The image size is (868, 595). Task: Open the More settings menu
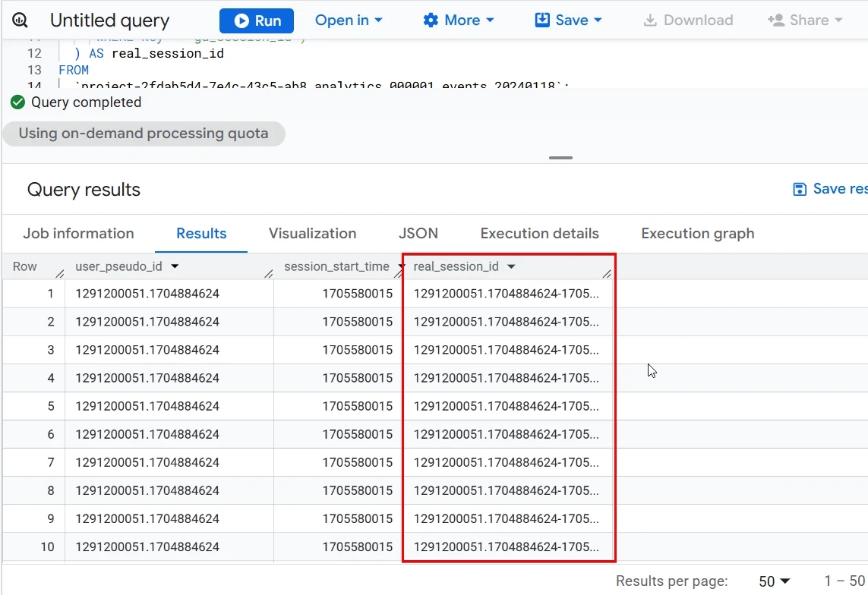pos(459,20)
